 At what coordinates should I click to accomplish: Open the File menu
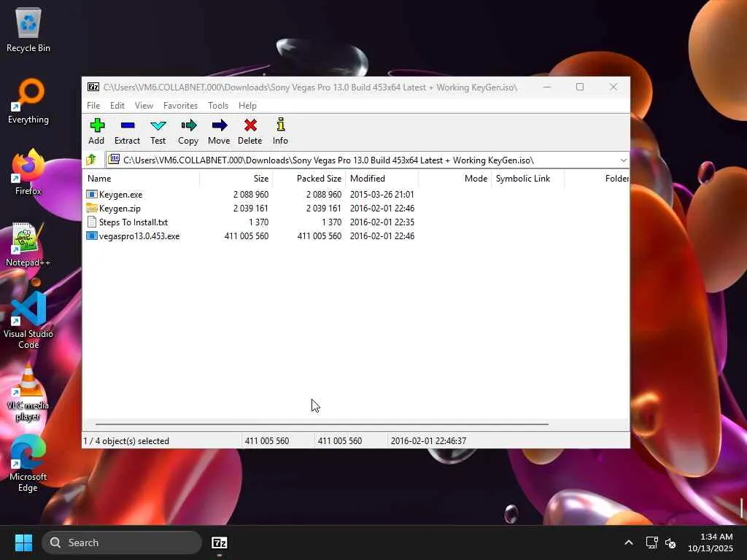93,105
